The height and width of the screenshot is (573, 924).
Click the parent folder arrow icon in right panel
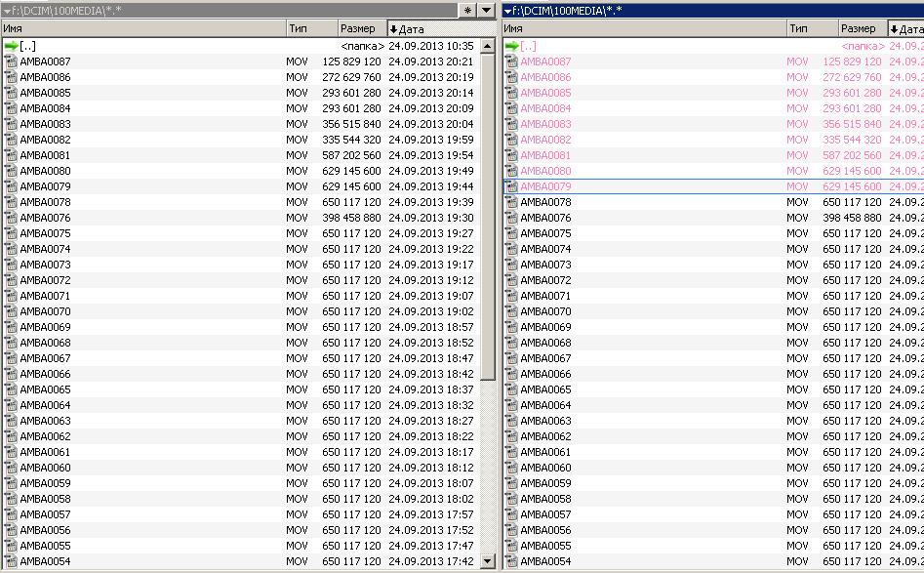[x=511, y=46]
